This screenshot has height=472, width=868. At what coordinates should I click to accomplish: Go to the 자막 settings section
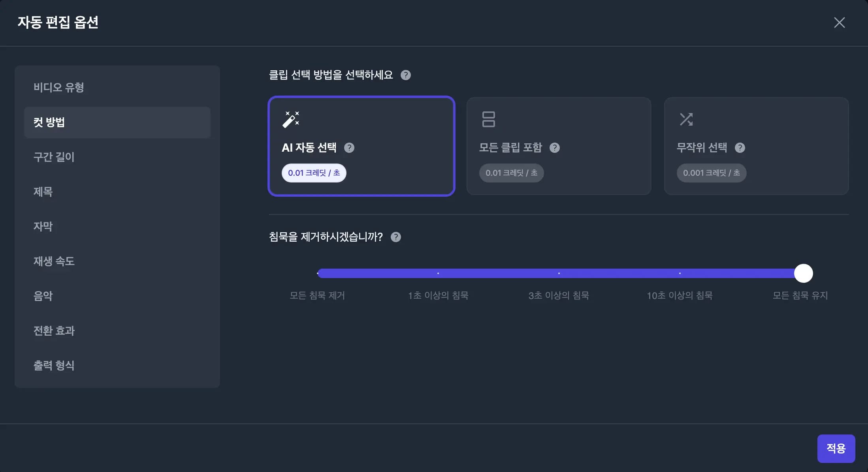[43, 226]
